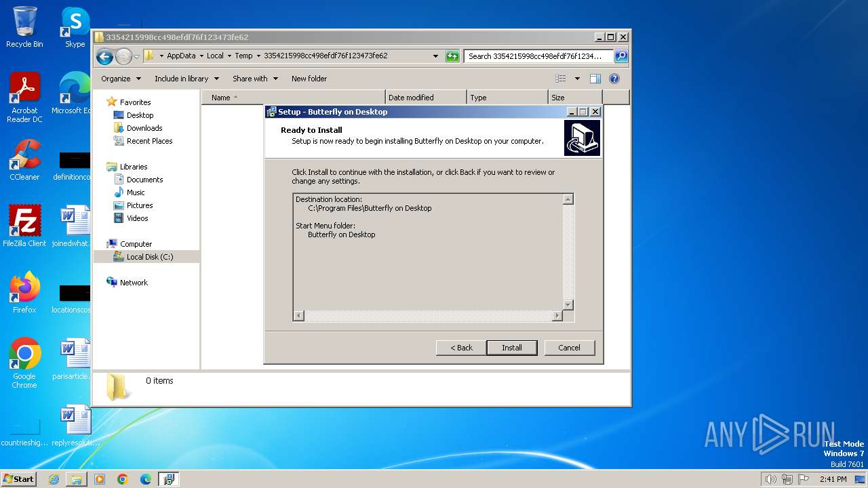Screen dimensions: 868x488
Task: Open Edge from the taskbar
Action: pyautogui.click(x=146, y=479)
